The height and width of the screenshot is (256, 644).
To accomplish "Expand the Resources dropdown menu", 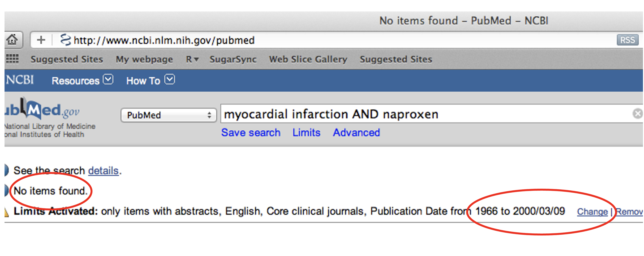I will pyautogui.click(x=82, y=80).
